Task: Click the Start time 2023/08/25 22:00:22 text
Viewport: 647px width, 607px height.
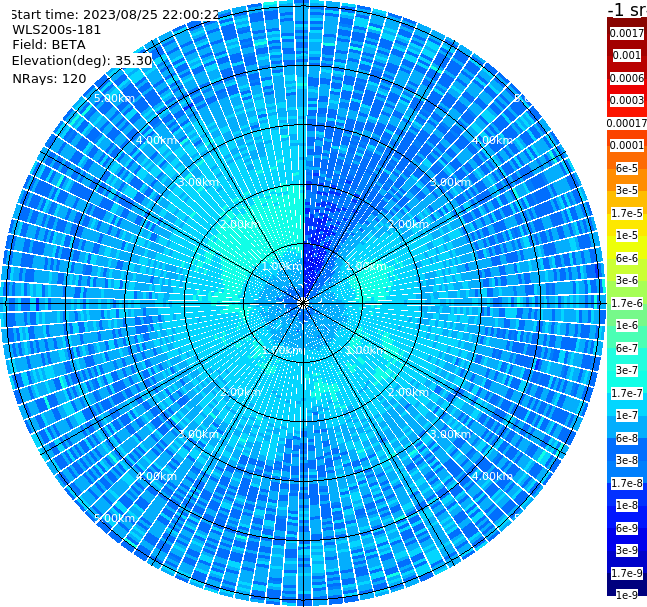Action: point(115,14)
